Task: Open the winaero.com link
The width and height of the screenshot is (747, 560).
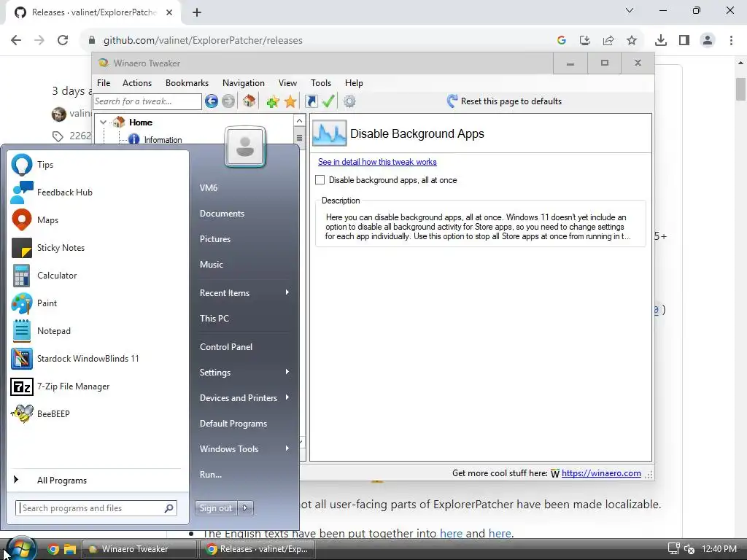Action: pyautogui.click(x=601, y=472)
